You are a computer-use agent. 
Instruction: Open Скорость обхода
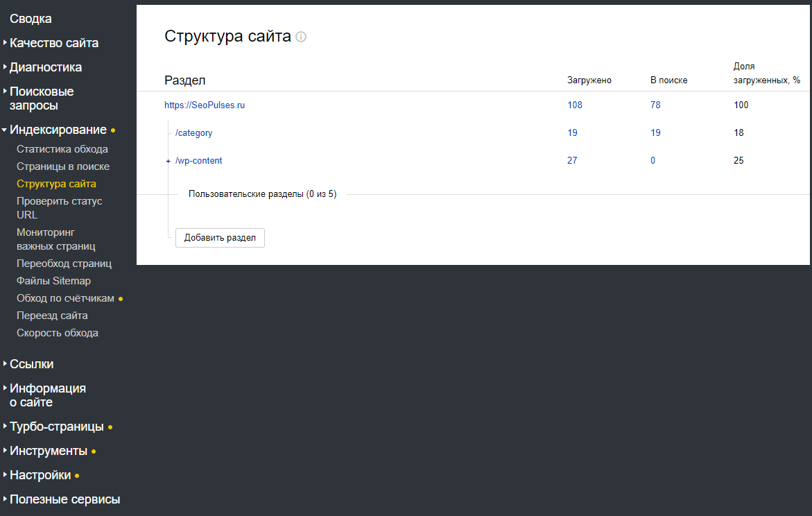coord(58,333)
